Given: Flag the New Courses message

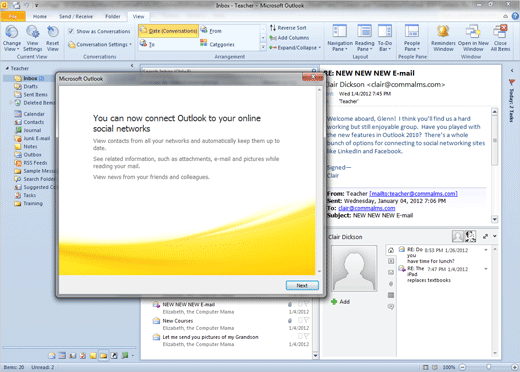Looking at the screenshot, I should pyautogui.click(x=306, y=320).
